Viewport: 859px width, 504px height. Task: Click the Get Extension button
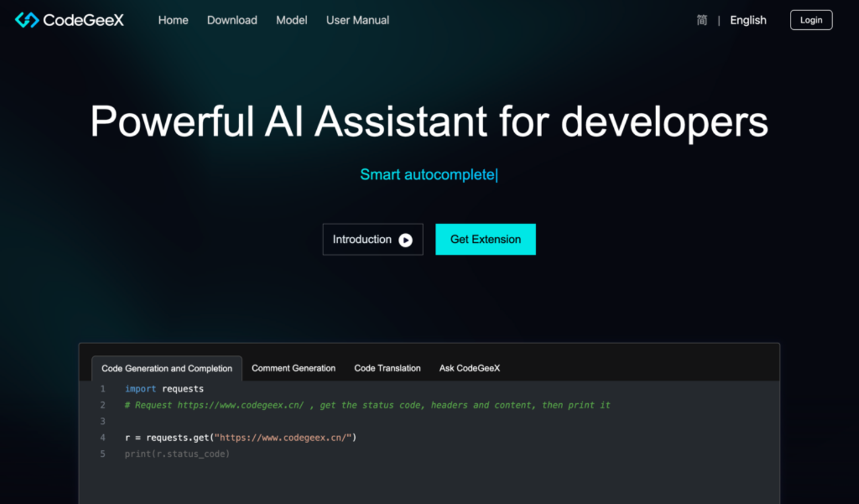pos(486,239)
